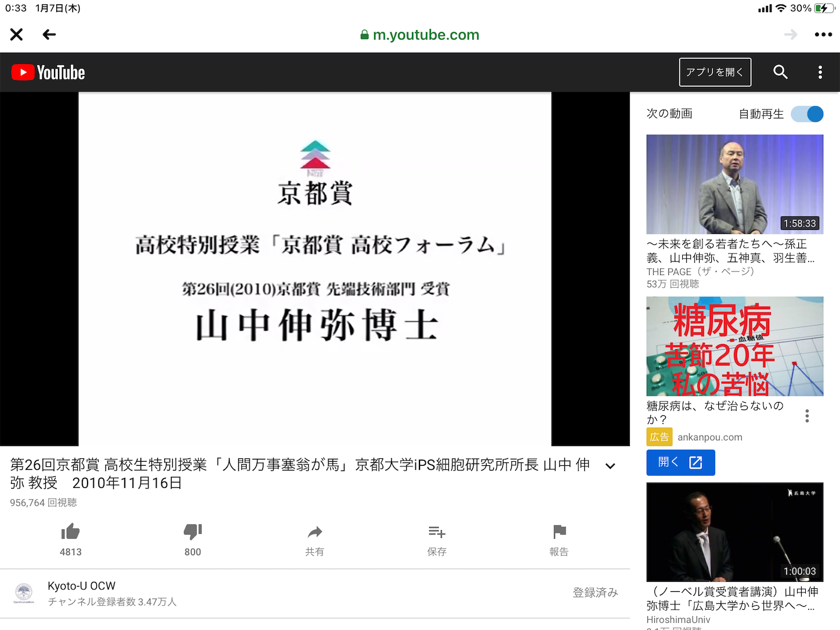
Task: Go back with the left arrow icon
Action: pyautogui.click(x=49, y=35)
